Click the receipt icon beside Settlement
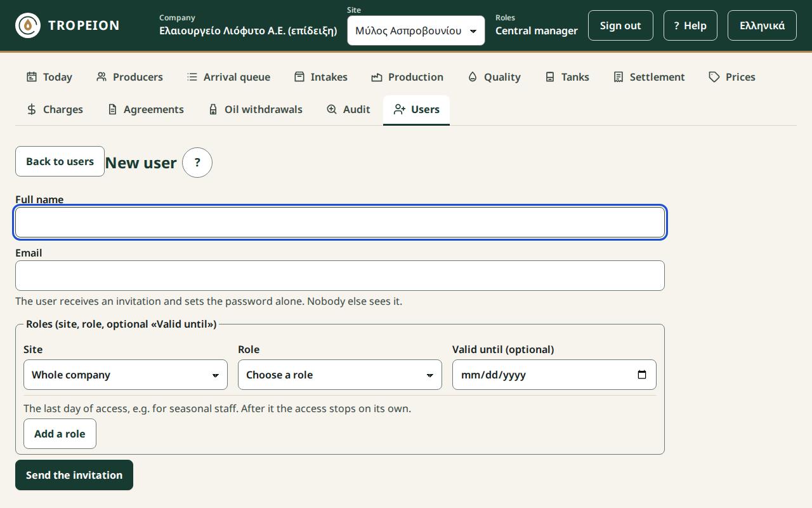 (619, 77)
